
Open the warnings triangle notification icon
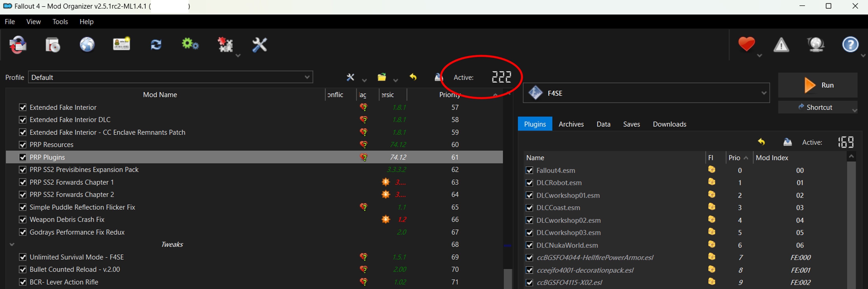point(781,45)
